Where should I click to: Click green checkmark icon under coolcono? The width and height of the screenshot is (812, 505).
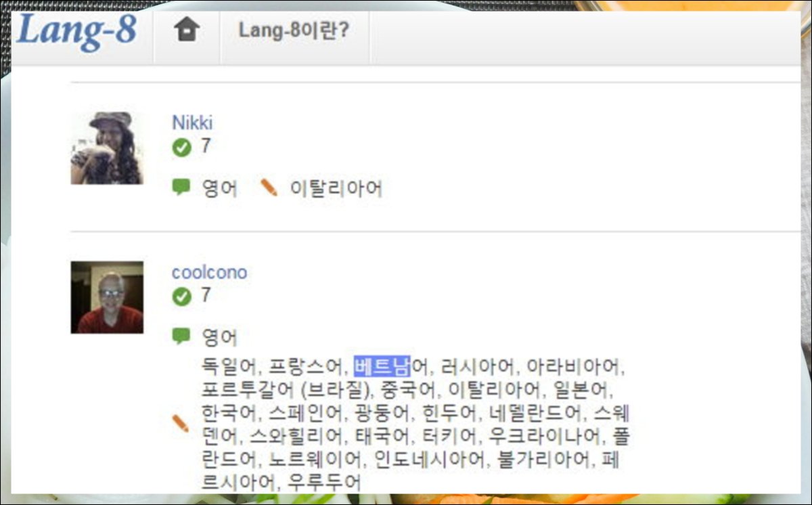click(x=182, y=297)
